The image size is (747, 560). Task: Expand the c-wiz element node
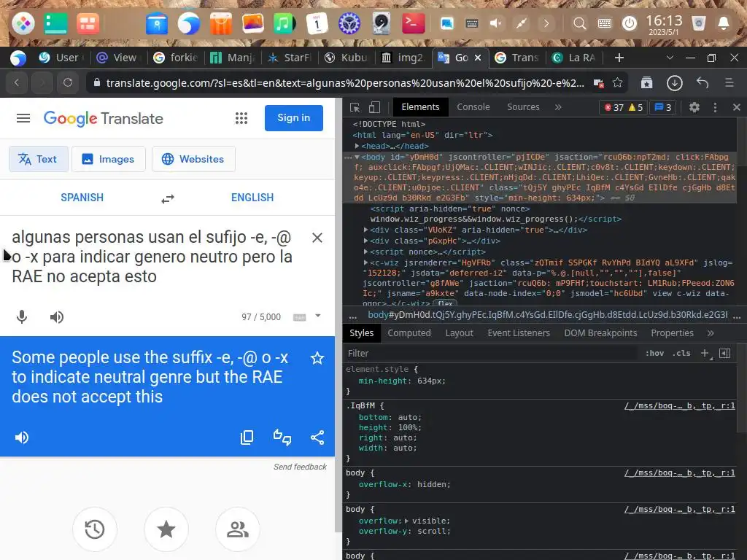[366, 262]
